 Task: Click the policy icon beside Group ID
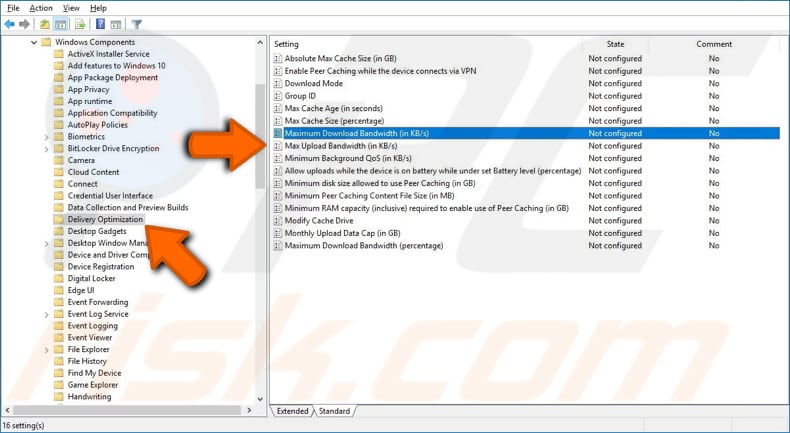click(278, 96)
